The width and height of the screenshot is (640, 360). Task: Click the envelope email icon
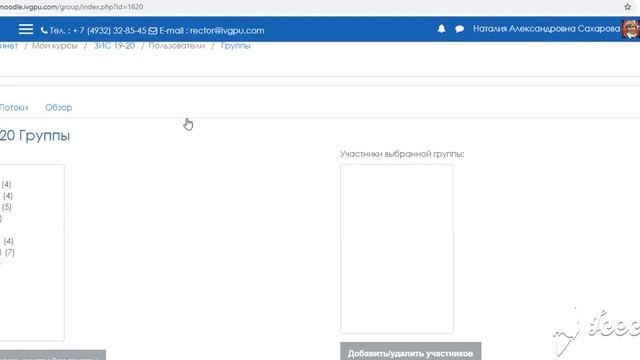coord(153,31)
